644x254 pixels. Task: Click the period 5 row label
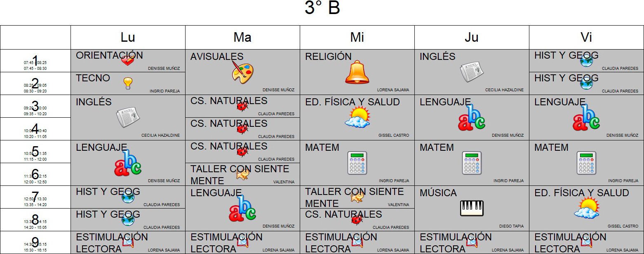click(35, 152)
